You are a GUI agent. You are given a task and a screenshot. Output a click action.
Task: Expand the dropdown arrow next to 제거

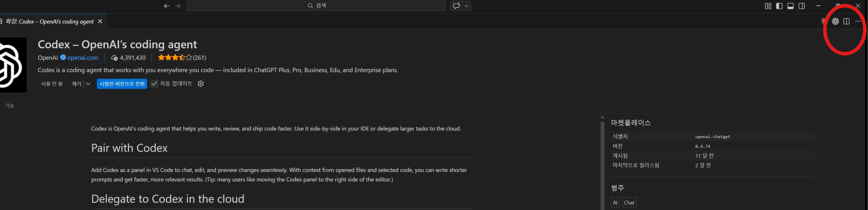(x=88, y=84)
